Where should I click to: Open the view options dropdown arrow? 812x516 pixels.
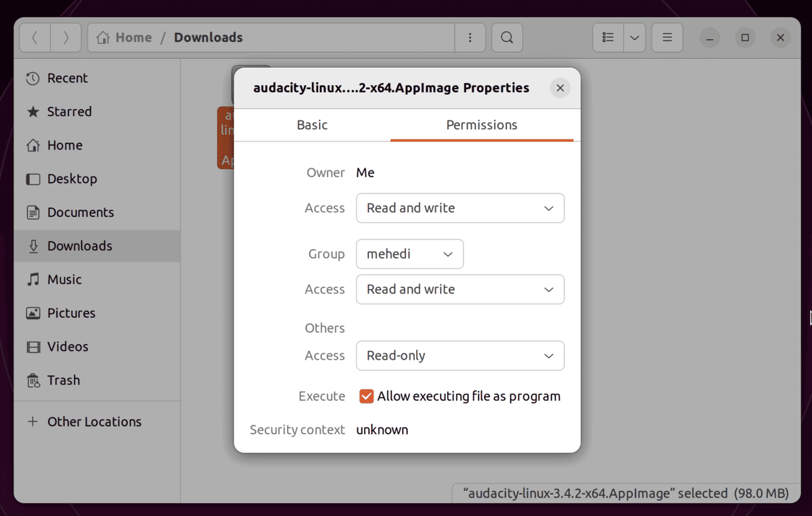(x=634, y=38)
